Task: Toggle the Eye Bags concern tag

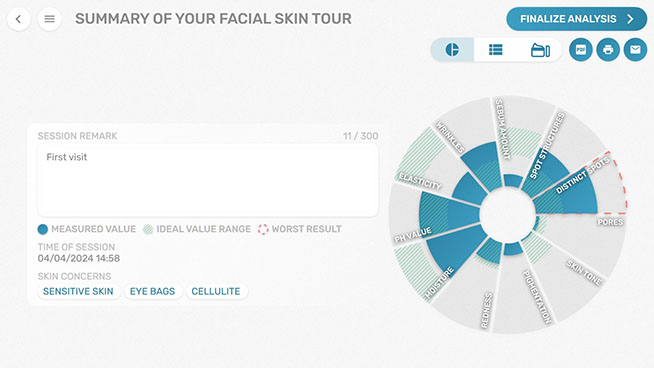Action: point(152,291)
